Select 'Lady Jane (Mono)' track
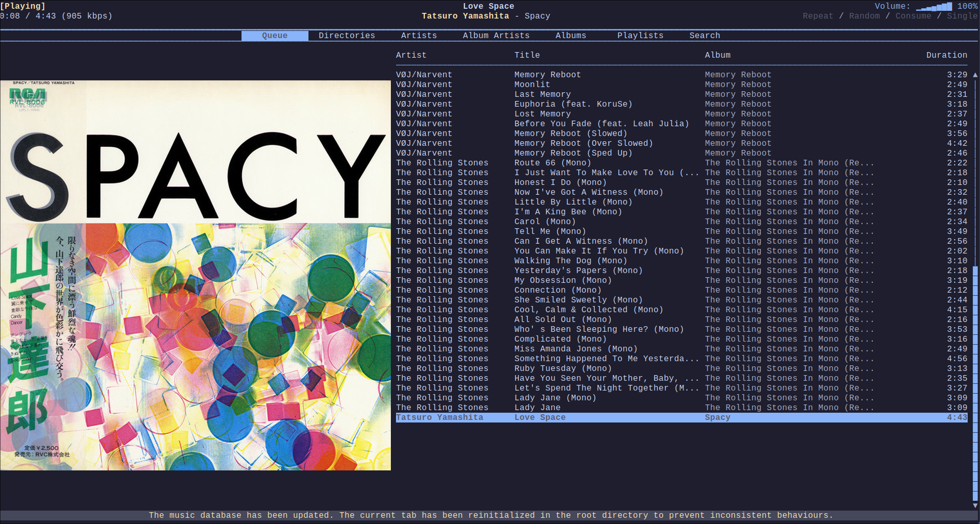Image resolution: width=980 pixels, height=524 pixels. 681,398
